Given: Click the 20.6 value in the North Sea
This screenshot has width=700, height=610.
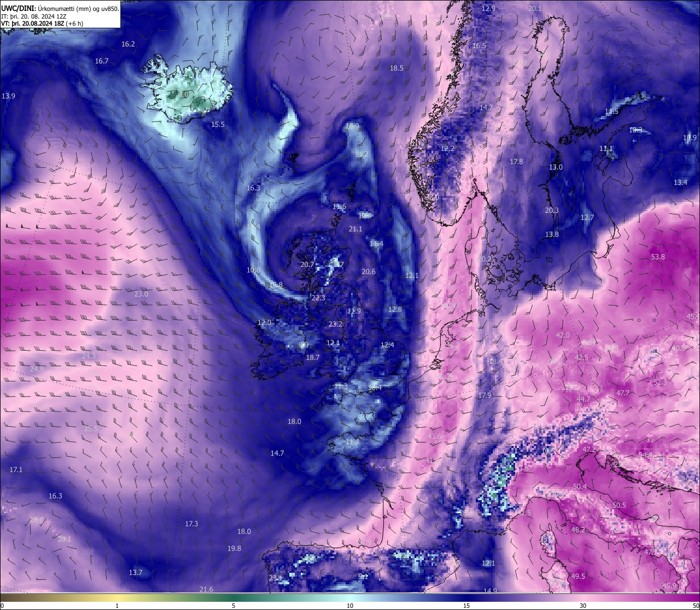Looking at the screenshot, I should point(369,271).
